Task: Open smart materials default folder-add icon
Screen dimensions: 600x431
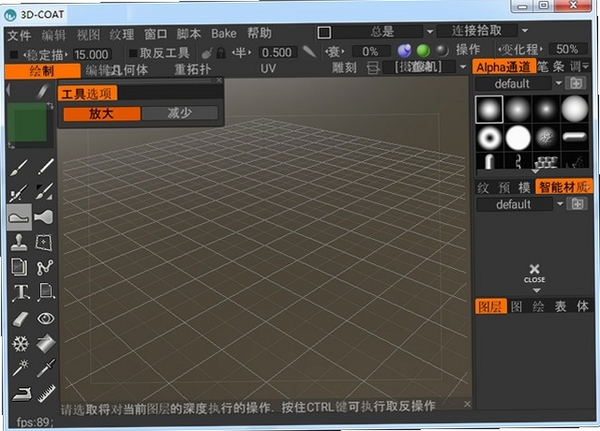Action: [x=577, y=204]
